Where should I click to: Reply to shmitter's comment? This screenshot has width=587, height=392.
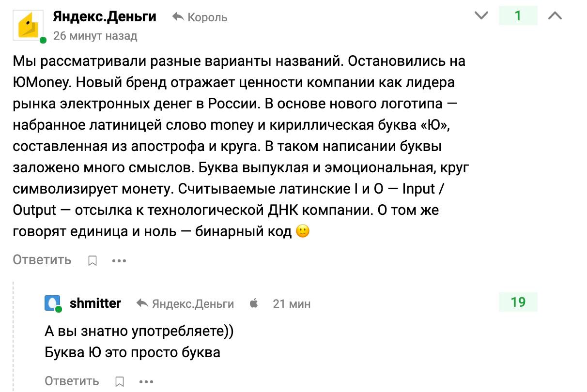coord(72,381)
